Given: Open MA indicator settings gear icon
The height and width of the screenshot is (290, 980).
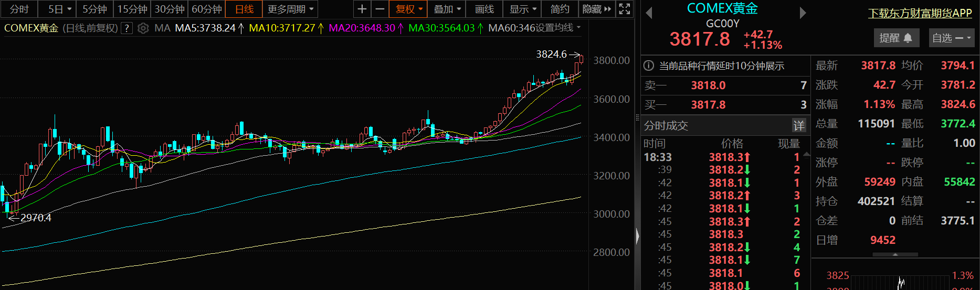Looking at the screenshot, I should click(x=143, y=28).
